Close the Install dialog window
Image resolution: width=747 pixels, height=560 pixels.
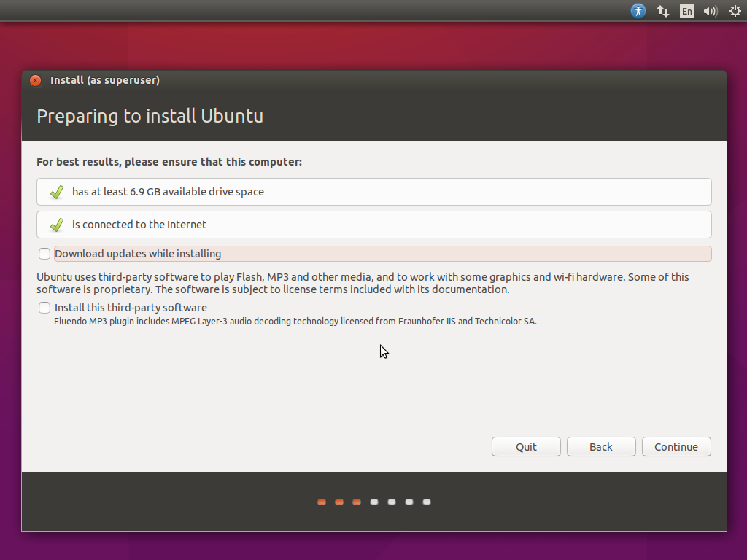35,80
